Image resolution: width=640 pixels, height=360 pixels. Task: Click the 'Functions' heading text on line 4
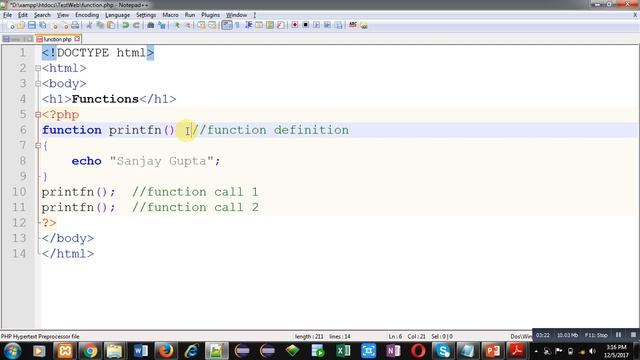(105, 99)
